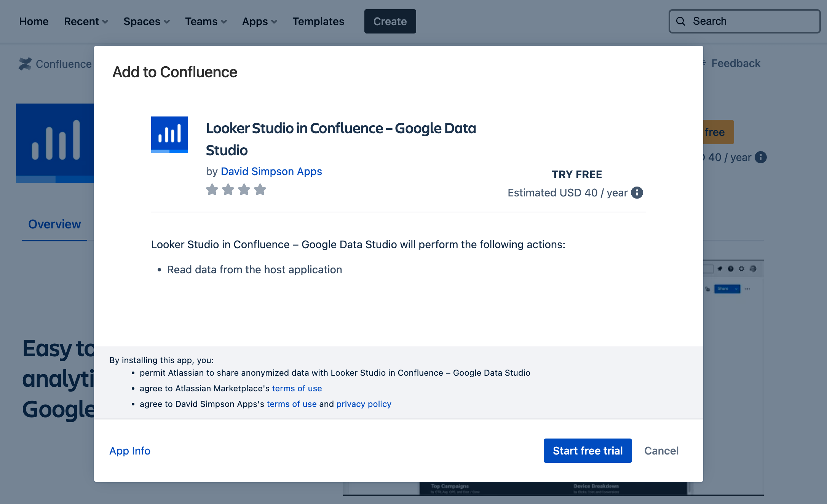Click the Confluence logo icon
This screenshot has width=827, height=504.
(25, 64)
